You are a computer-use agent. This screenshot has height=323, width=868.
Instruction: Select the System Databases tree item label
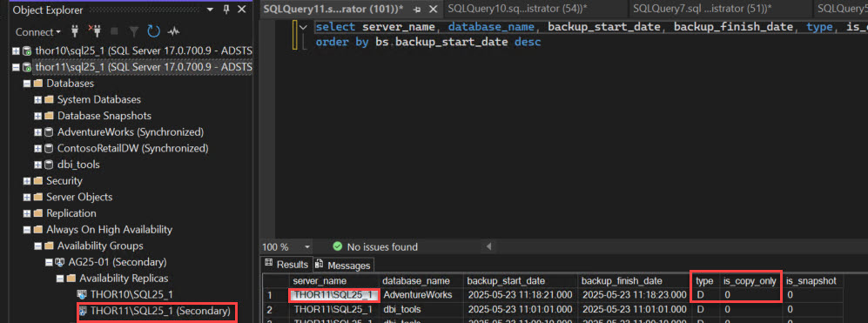(99, 100)
